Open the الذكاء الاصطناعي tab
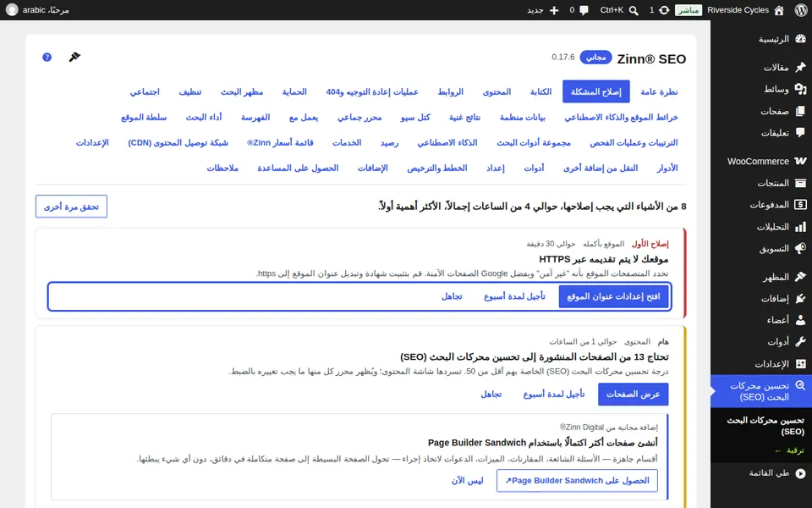 click(447, 142)
